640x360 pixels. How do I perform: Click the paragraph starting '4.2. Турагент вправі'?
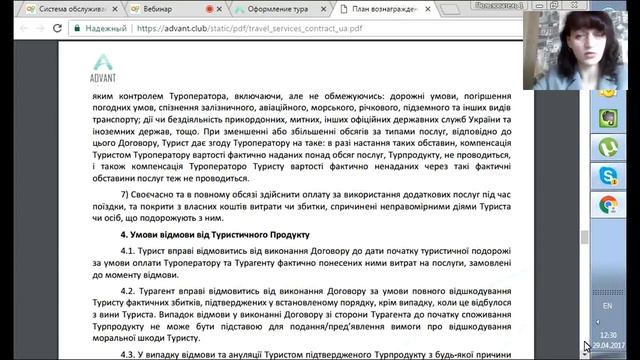tap(302, 314)
